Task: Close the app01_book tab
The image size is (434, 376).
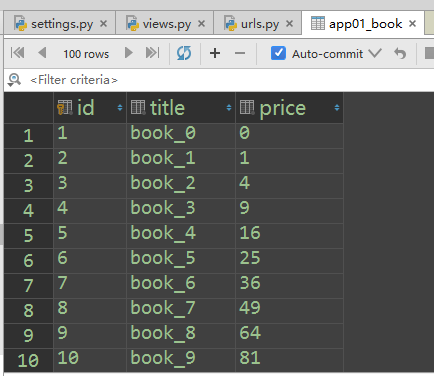Action: [x=413, y=24]
